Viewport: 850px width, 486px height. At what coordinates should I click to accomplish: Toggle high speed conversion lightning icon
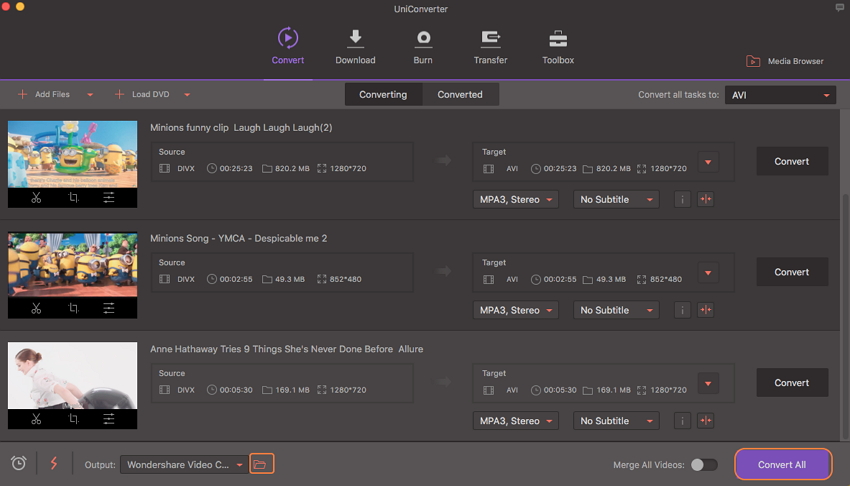(x=54, y=463)
